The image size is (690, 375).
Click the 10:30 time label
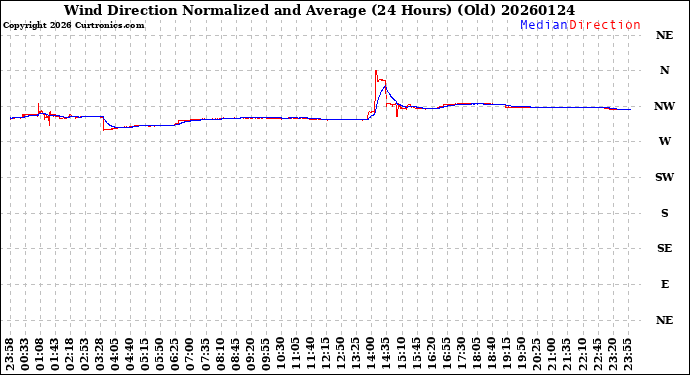click(281, 355)
